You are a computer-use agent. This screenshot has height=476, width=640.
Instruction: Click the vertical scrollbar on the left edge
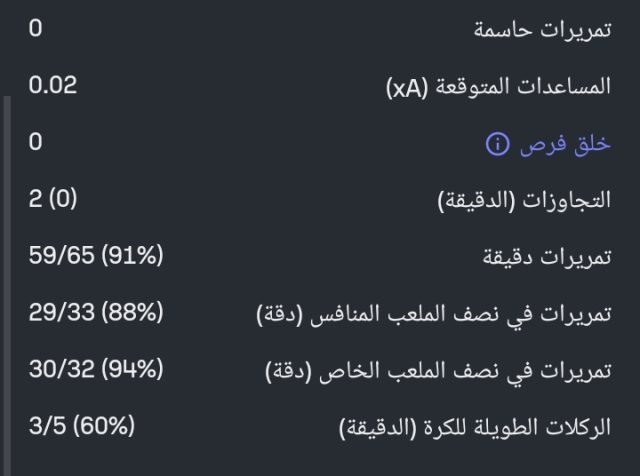click(x=4, y=280)
